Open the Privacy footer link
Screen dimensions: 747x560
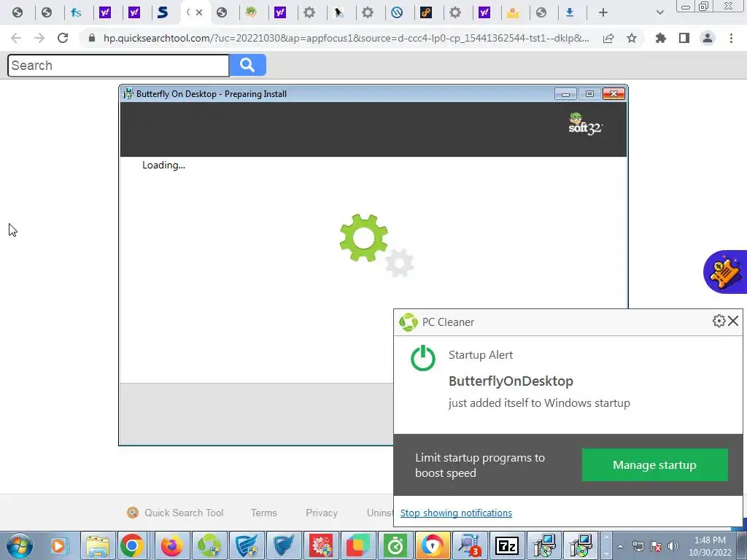click(x=322, y=513)
